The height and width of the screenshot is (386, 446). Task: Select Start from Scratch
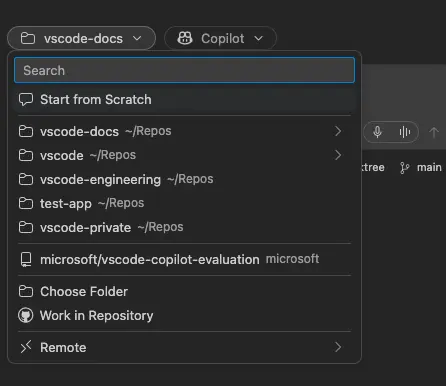(184, 100)
